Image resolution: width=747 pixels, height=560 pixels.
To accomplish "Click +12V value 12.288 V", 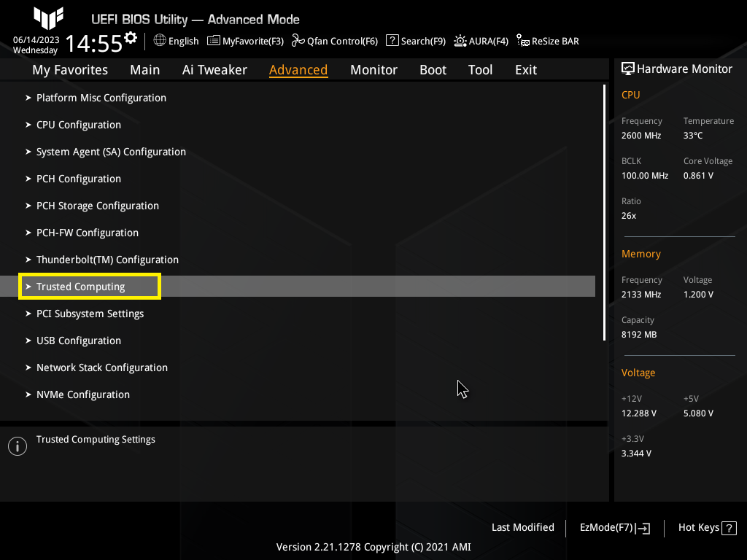I will [x=638, y=413].
